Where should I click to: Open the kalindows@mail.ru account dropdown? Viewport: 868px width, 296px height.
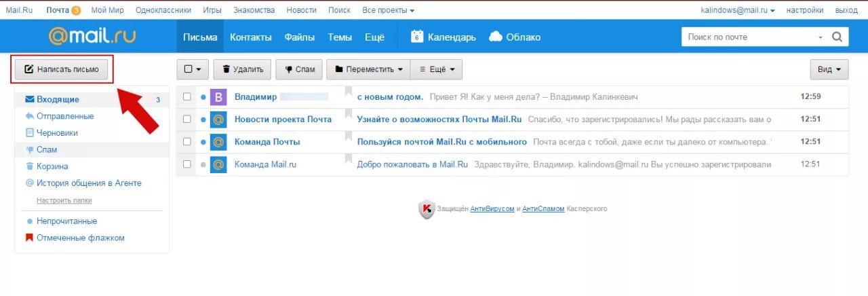coord(738,10)
